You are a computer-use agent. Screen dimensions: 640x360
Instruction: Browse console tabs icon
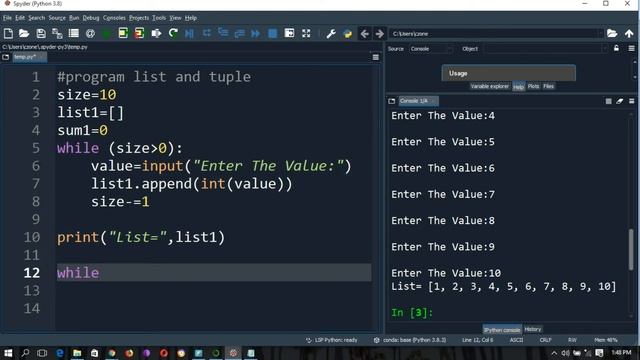(x=392, y=101)
